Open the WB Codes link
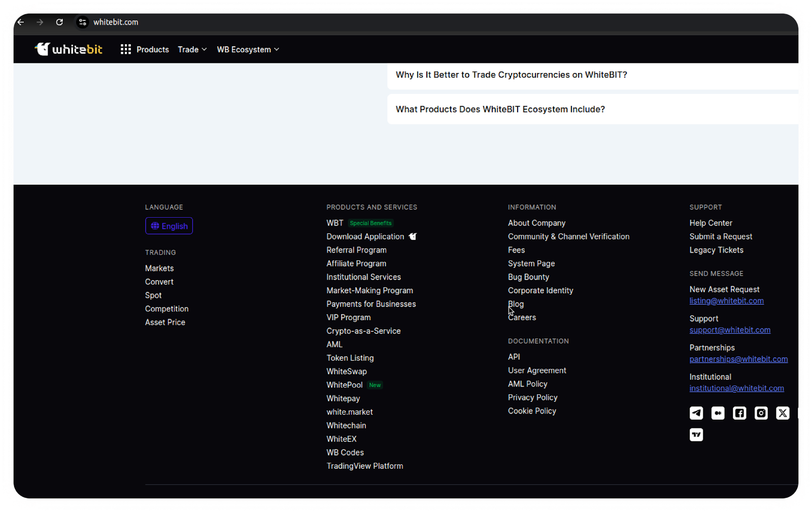Screen dimensions: 812x512 coord(345,453)
